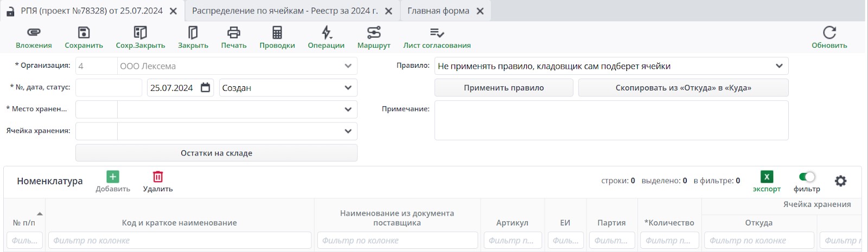
Task: Click into the Примечание text area
Action: (611, 120)
